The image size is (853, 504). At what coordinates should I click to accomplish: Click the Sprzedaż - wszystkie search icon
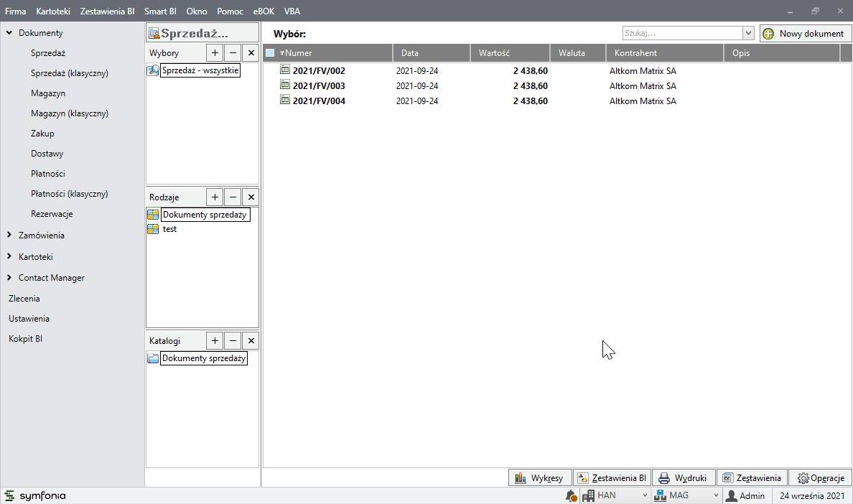[x=153, y=70]
